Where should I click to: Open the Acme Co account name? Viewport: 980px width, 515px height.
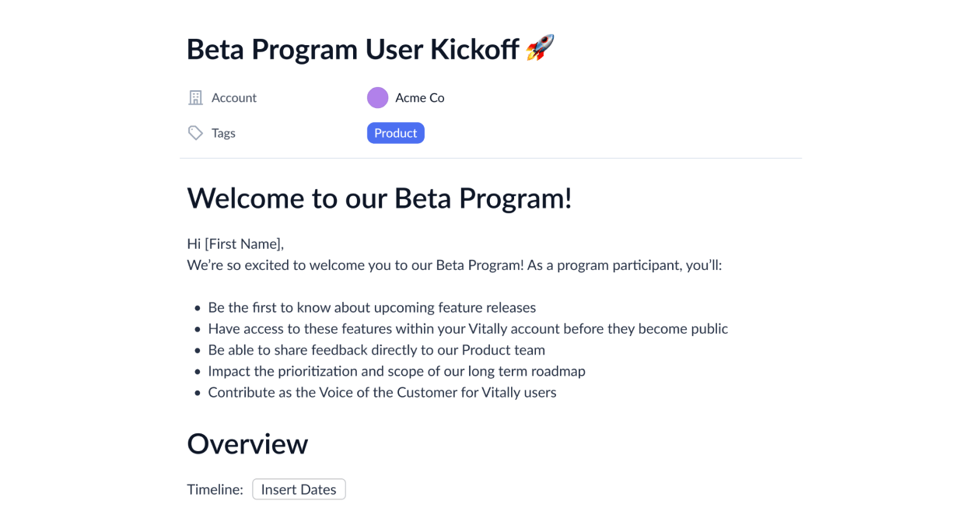pos(420,98)
